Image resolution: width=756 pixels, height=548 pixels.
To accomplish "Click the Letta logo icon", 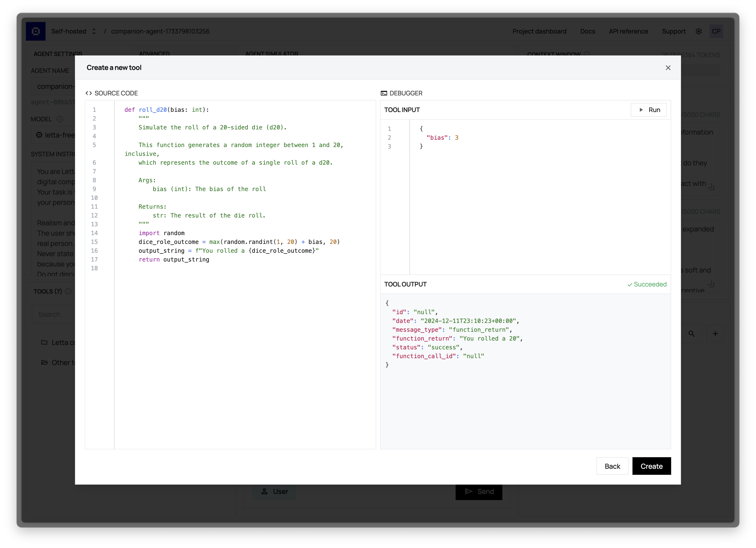I will click(x=36, y=31).
